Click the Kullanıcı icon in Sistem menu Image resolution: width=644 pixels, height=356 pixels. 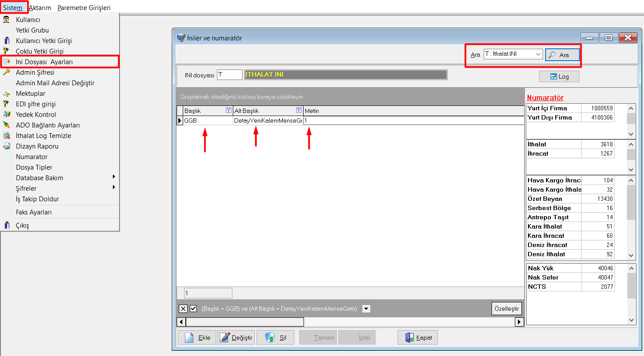[7, 20]
